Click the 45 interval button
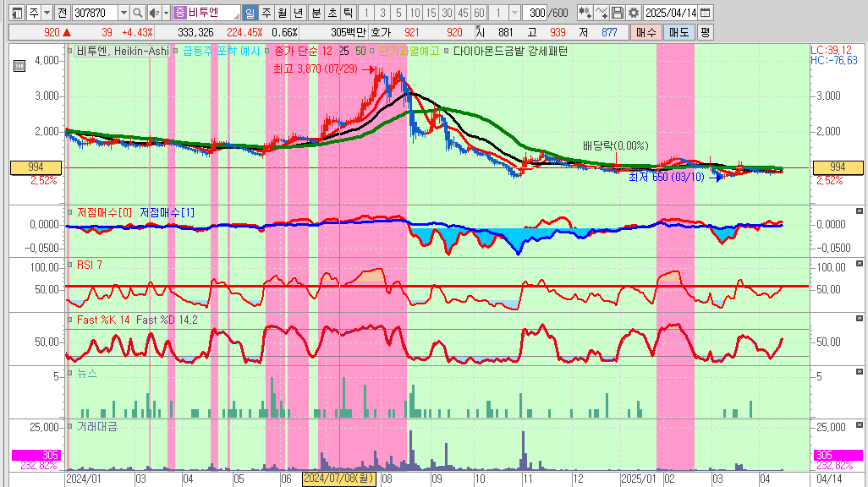This screenshot has width=868, height=487. [x=464, y=12]
